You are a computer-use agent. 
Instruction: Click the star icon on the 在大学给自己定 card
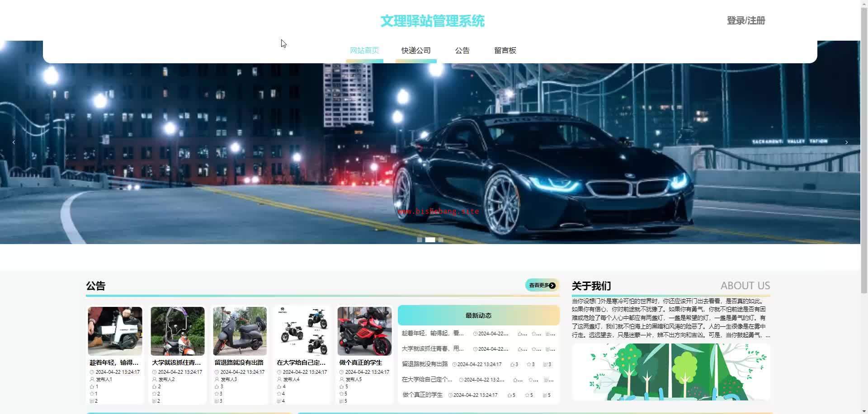279,394
